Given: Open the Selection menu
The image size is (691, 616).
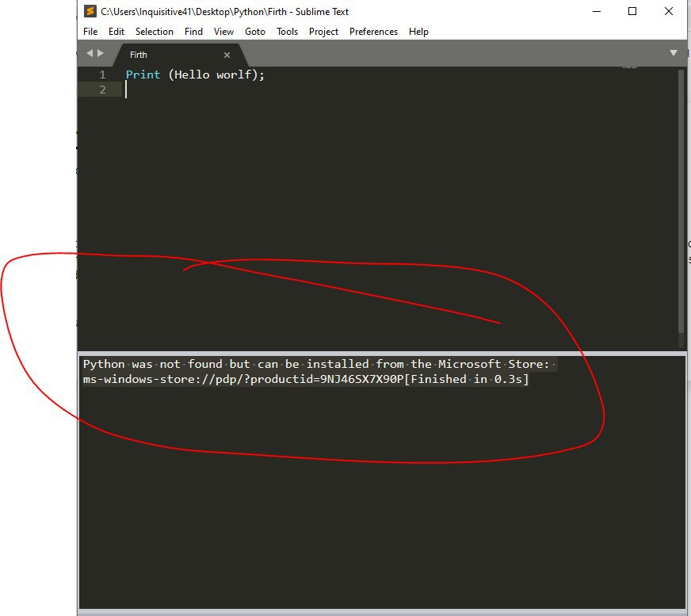Looking at the screenshot, I should coord(155,32).
